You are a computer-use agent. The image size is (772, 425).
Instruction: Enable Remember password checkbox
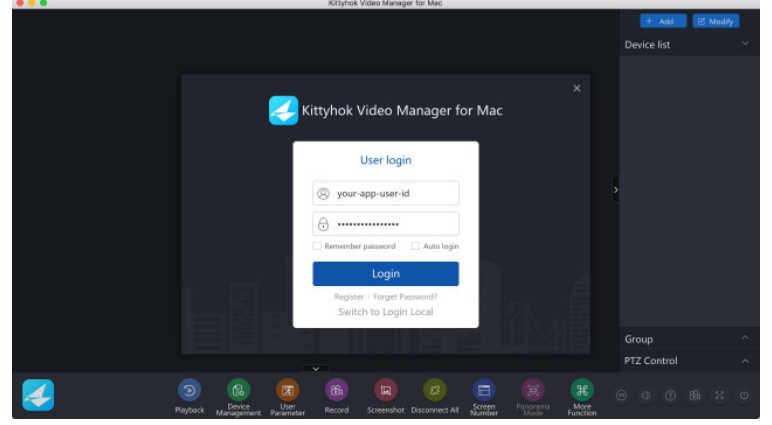[317, 246]
